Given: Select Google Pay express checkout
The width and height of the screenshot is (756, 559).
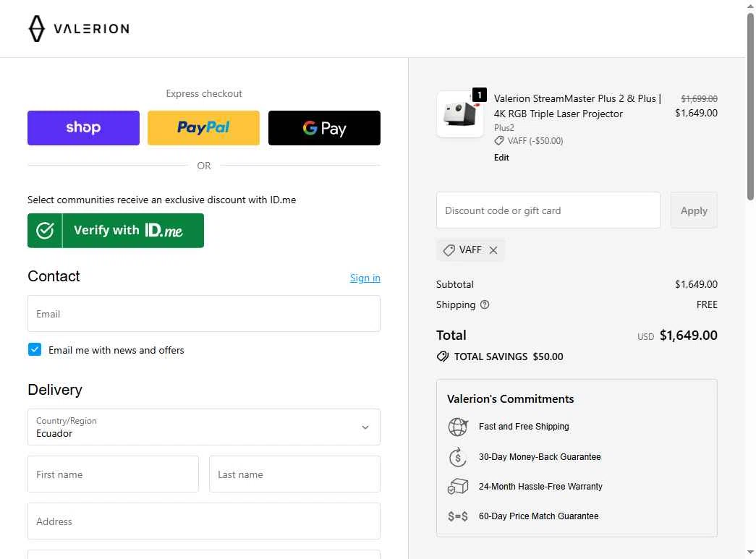Looking at the screenshot, I should point(325,128).
